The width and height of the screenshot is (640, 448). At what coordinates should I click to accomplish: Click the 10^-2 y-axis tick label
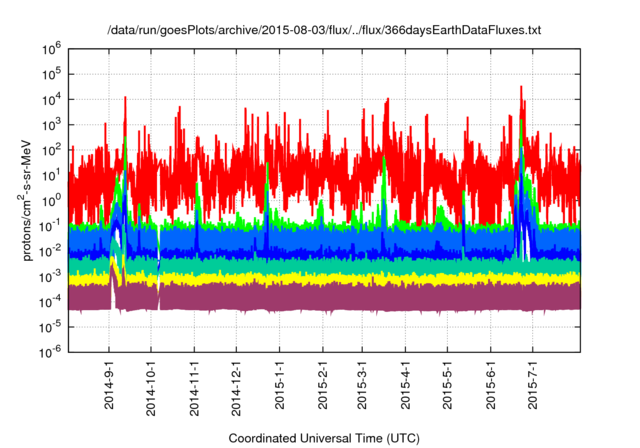click(49, 251)
